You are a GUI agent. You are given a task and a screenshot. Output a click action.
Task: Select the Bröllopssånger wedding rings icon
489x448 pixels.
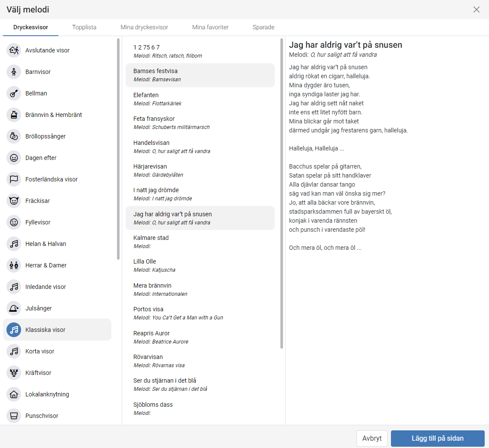coord(14,136)
